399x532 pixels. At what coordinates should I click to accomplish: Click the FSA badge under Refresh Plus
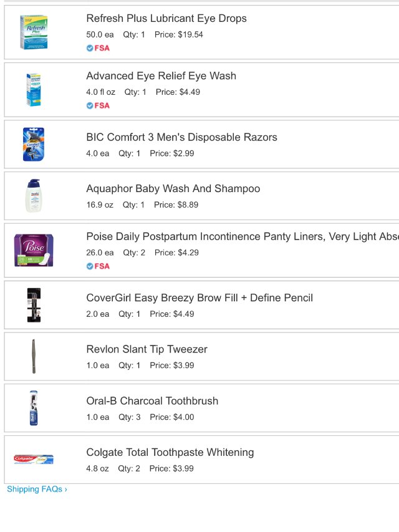pyautogui.click(x=98, y=48)
